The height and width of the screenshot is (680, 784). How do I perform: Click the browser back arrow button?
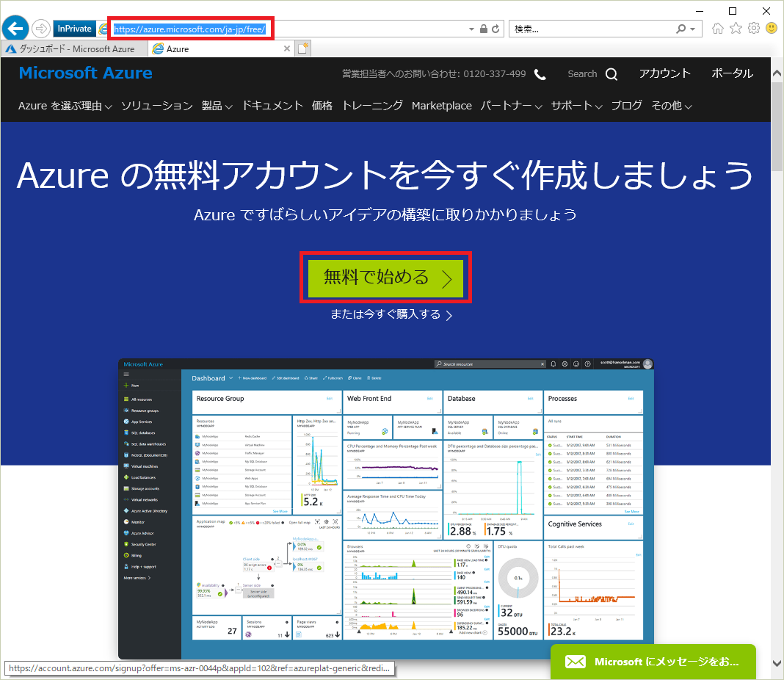coord(15,28)
